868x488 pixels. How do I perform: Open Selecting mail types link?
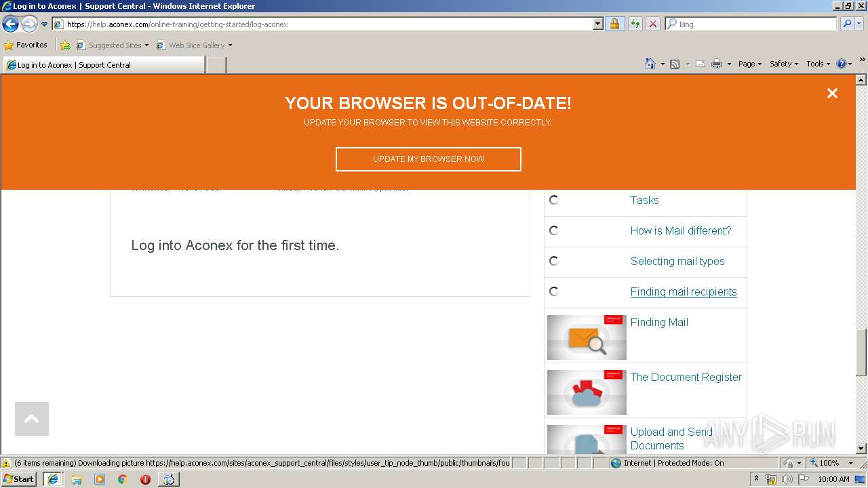677,261
